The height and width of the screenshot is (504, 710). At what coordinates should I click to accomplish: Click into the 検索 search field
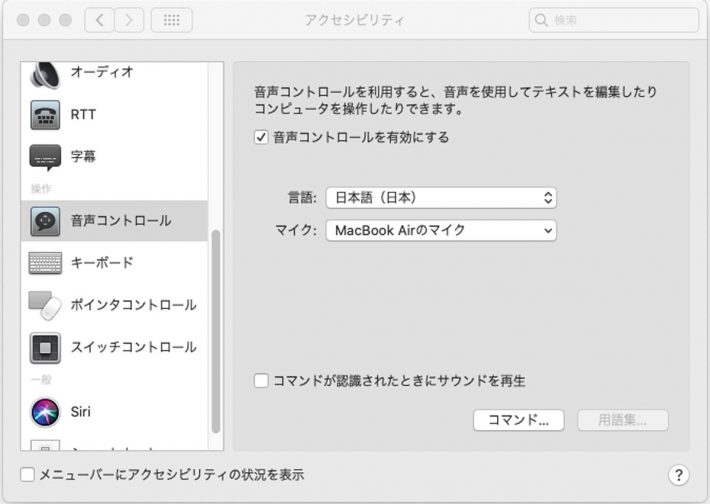614,20
